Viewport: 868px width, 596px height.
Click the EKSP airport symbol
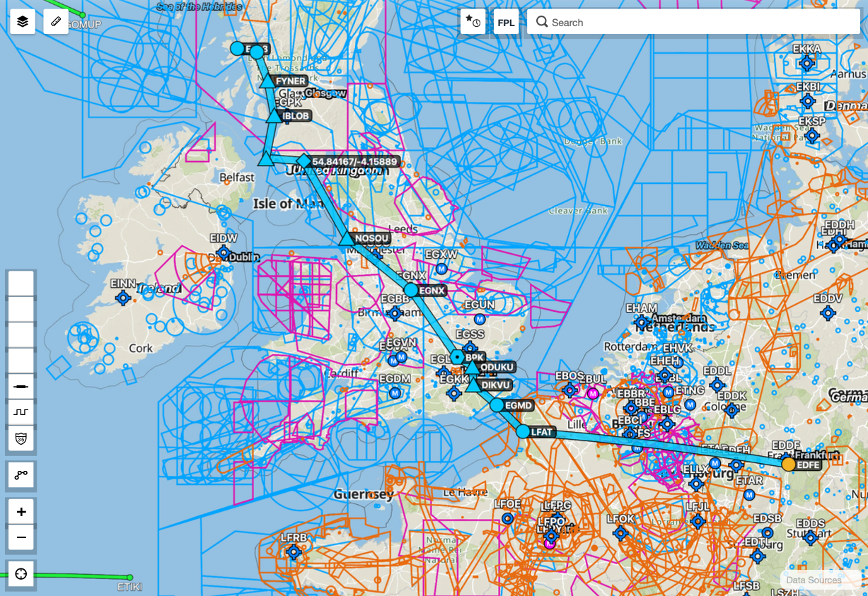[x=812, y=135]
